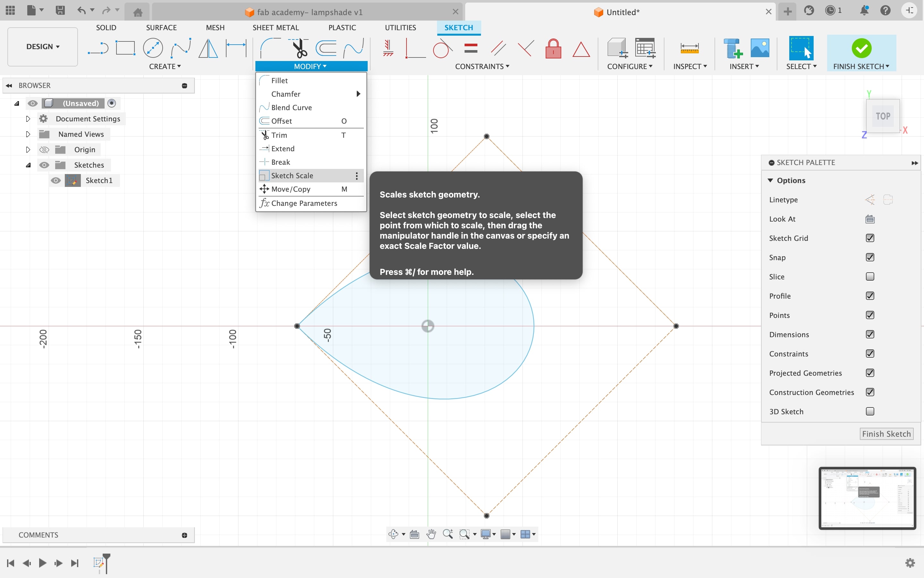
Task: Select the Mirror sketch tool
Action: [x=208, y=48]
